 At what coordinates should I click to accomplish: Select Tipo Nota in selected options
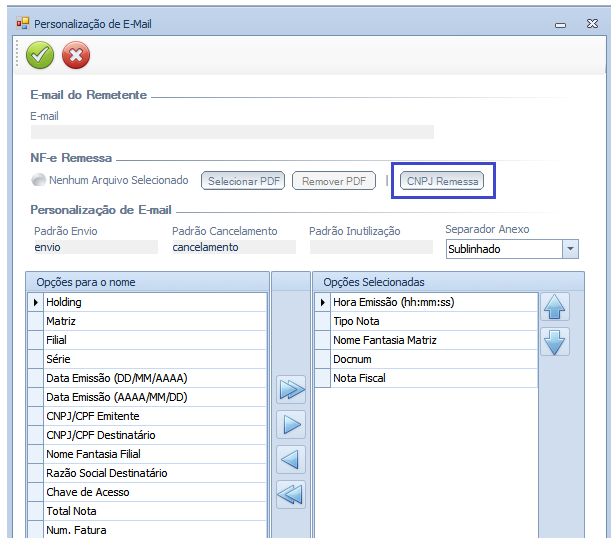pos(434,321)
